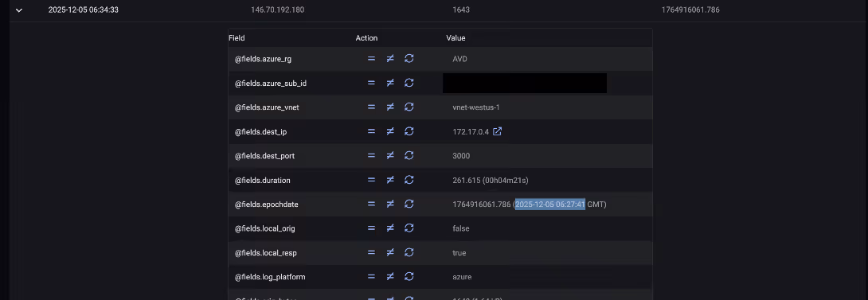868x300 pixels.
Task: Click the @fields.duration field name
Action: click(263, 181)
